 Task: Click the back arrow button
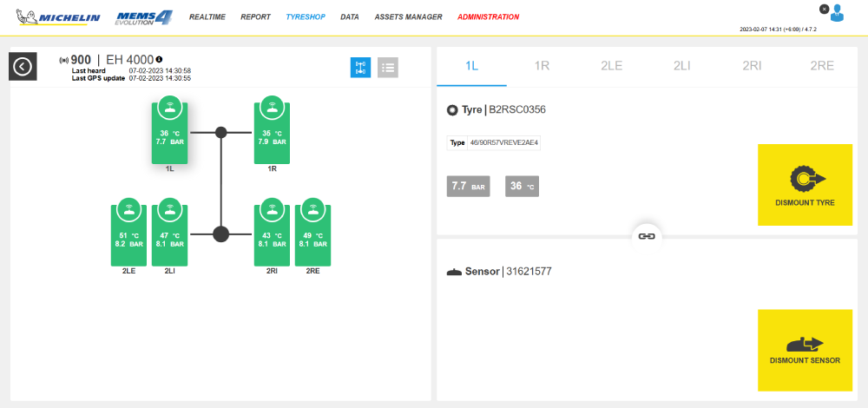(23, 66)
